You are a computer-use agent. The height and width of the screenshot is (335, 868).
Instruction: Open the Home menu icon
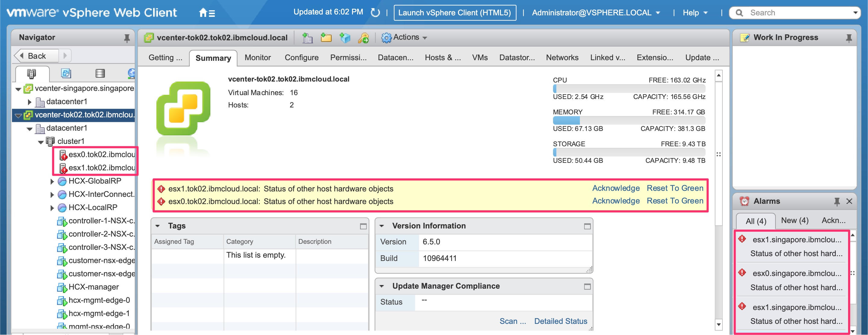pos(206,13)
